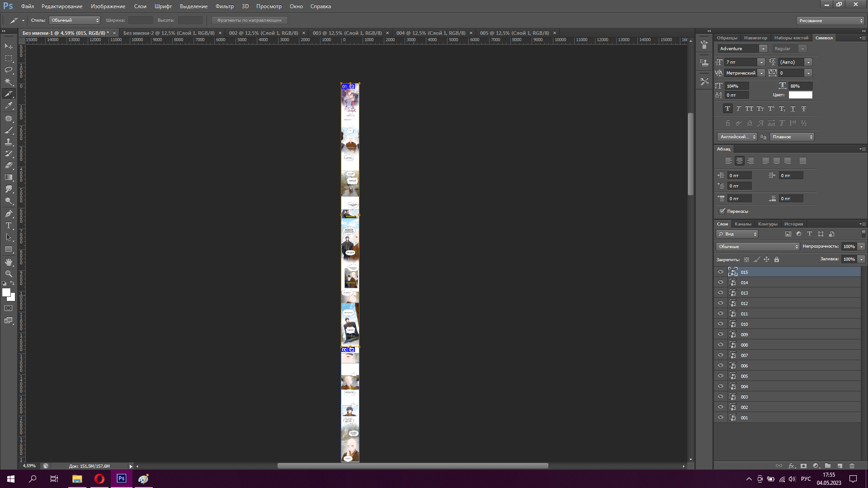Hide layer 014 with eye icon

721,282
